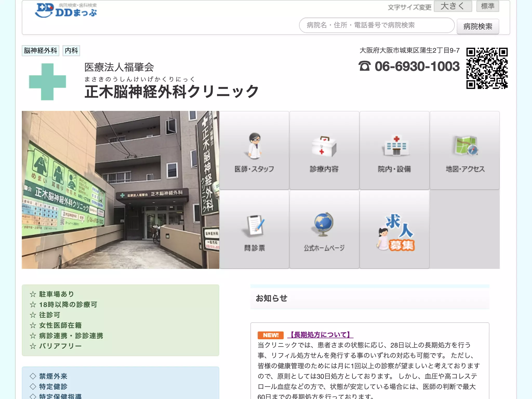
Task: Click the 医療法人福肇会 text
Action: coord(119,67)
